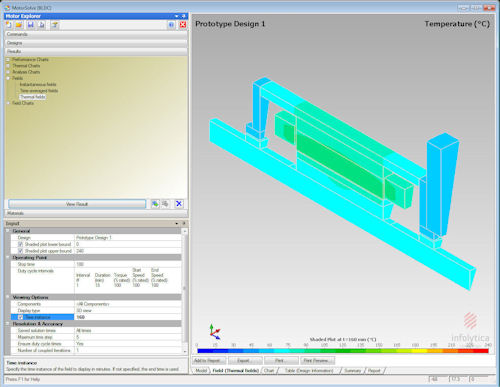Click the Save floppy disk icon
This screenshot has width=500, height=387.
(31, 25)
